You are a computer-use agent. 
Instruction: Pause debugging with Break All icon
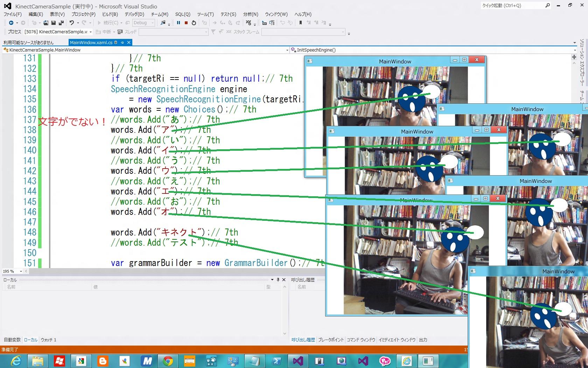178,23
